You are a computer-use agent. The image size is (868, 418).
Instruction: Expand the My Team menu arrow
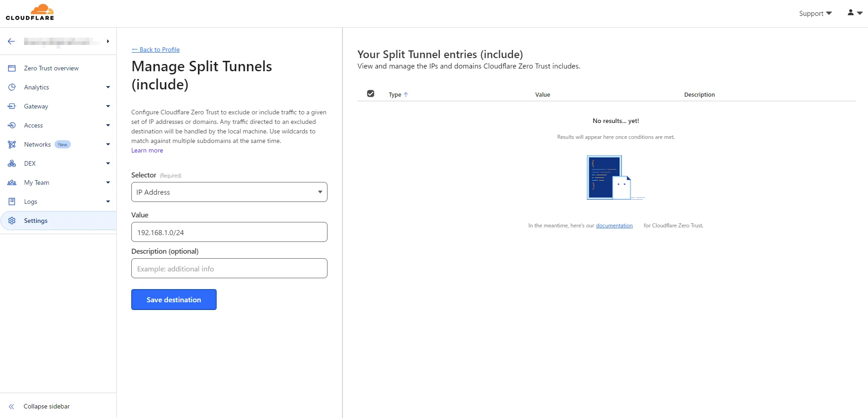(108, 182)
